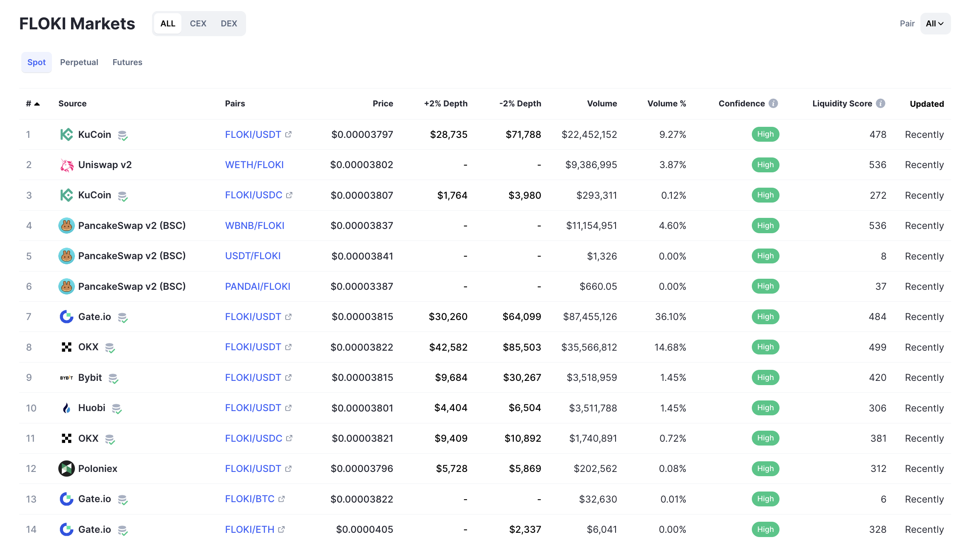Click the Poloniex exchange logo
The height and width of the screenshot is (543, 980).
pos(66,469)
